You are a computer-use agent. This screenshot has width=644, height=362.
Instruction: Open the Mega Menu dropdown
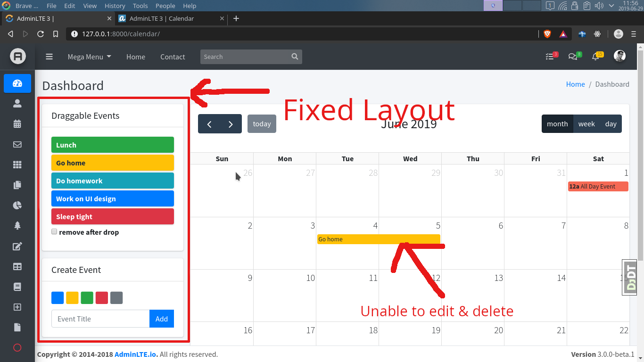click(x=89, y=57)
